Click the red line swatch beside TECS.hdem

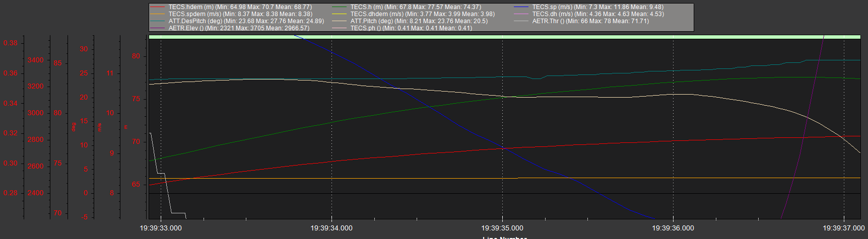click(158, 8)
